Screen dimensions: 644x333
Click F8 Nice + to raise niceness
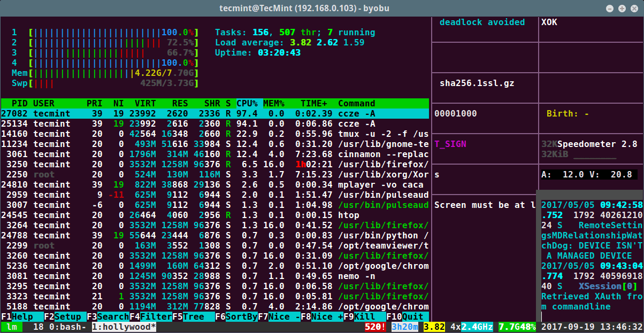pos(322,316)
